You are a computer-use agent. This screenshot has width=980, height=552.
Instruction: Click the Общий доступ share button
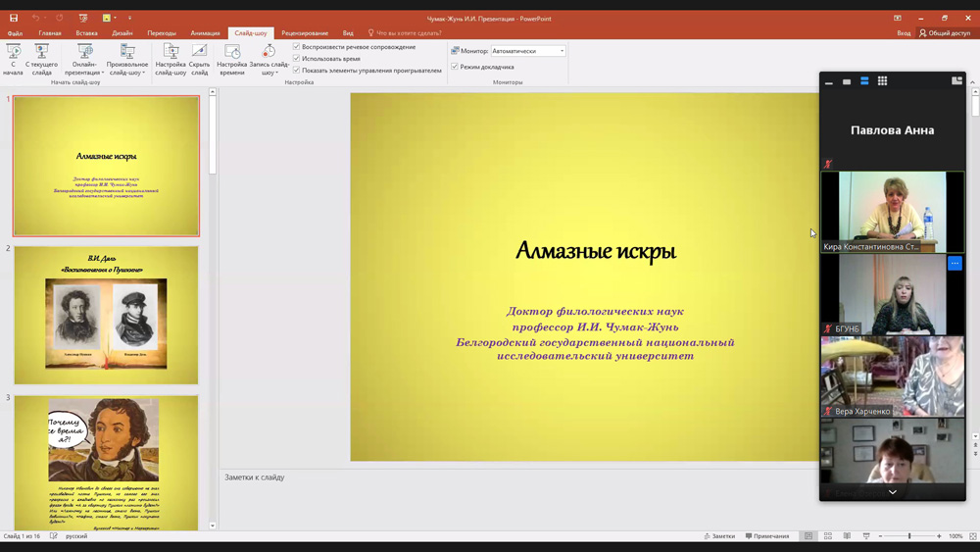coord(945,33)
